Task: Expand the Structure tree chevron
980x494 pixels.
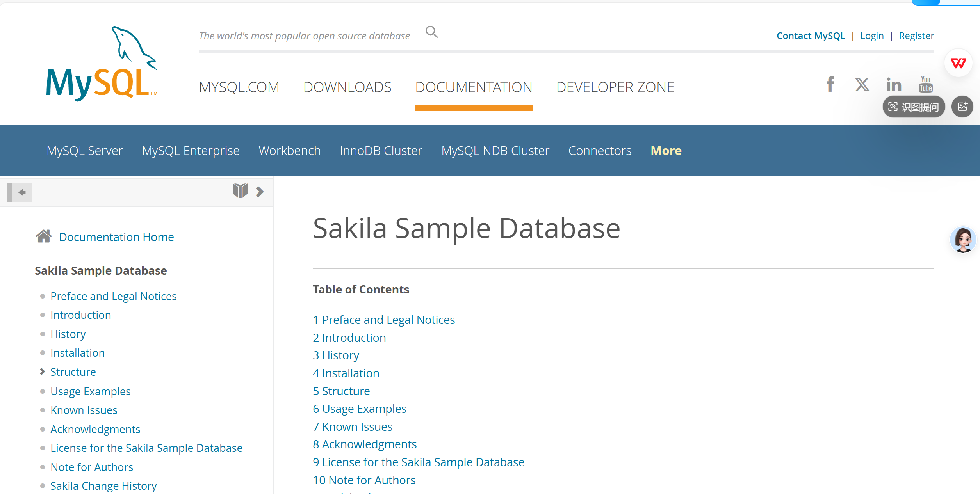Action: (x=42, y=371)
